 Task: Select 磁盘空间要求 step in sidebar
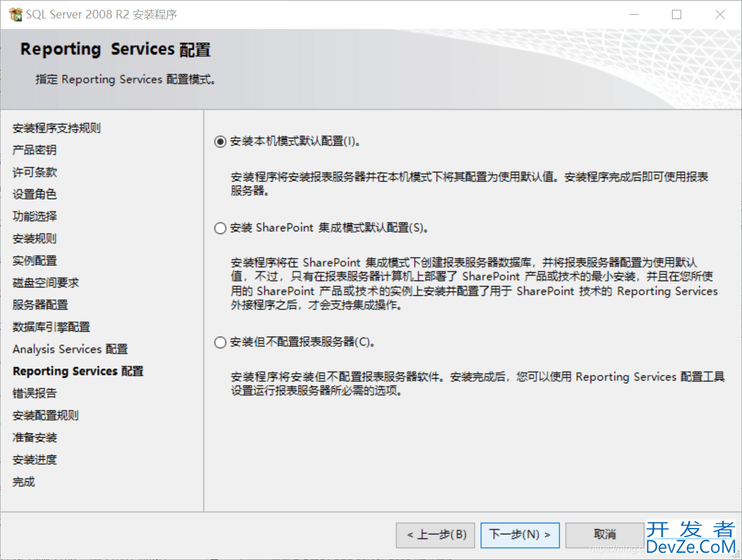(45, 283)
